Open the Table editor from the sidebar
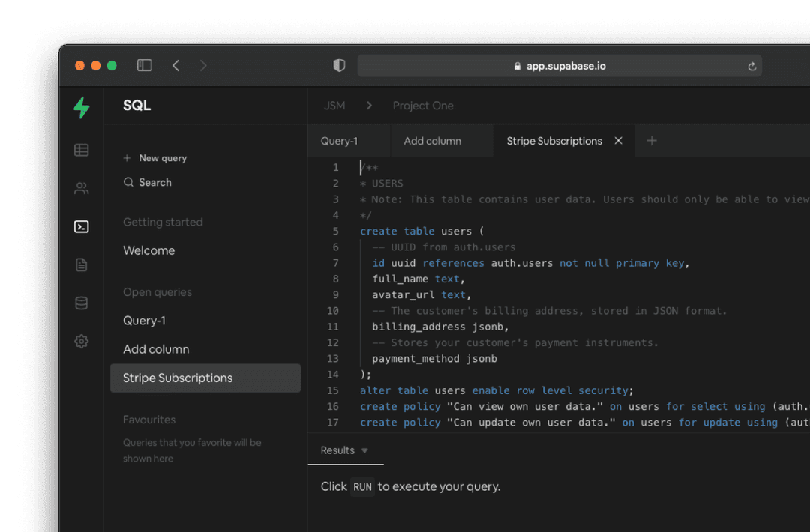This screenshot has height=532, width=810. (81, 150)
